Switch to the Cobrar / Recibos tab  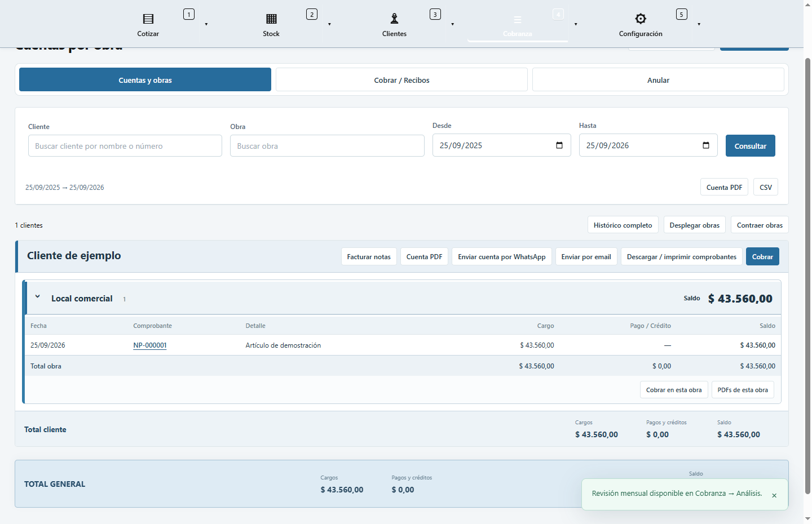click(401, 79)
